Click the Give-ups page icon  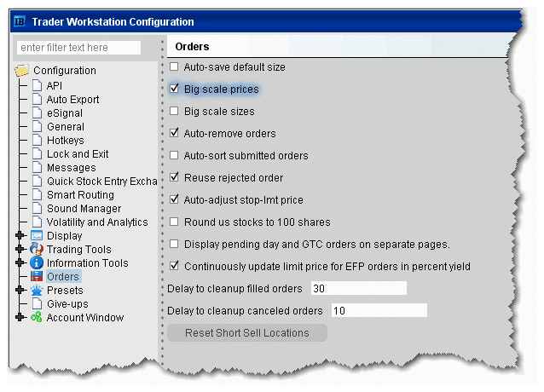tap(37, 303)
